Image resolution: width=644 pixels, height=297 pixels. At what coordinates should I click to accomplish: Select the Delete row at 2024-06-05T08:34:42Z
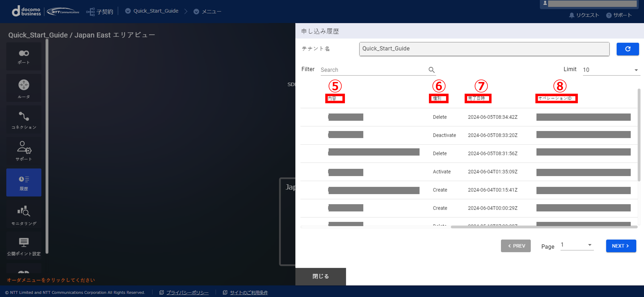[x=469, y=117]
